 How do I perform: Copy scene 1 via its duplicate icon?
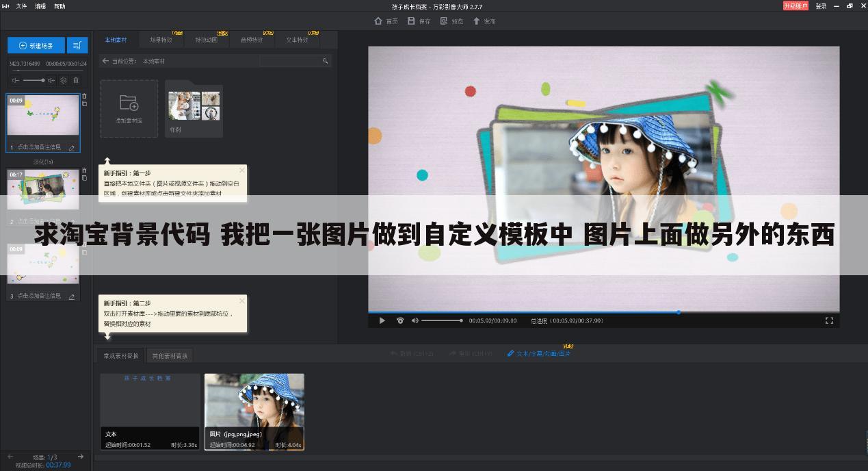pyautogui.click(x=85, y=104)
